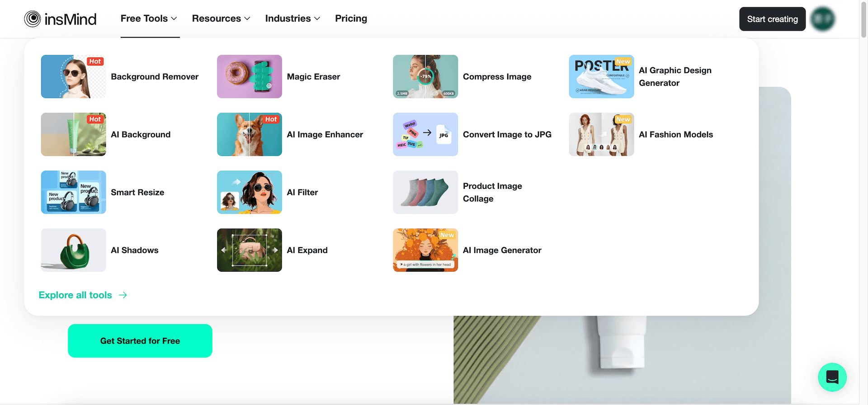Click Get Started for Free button

click(140, 341)
